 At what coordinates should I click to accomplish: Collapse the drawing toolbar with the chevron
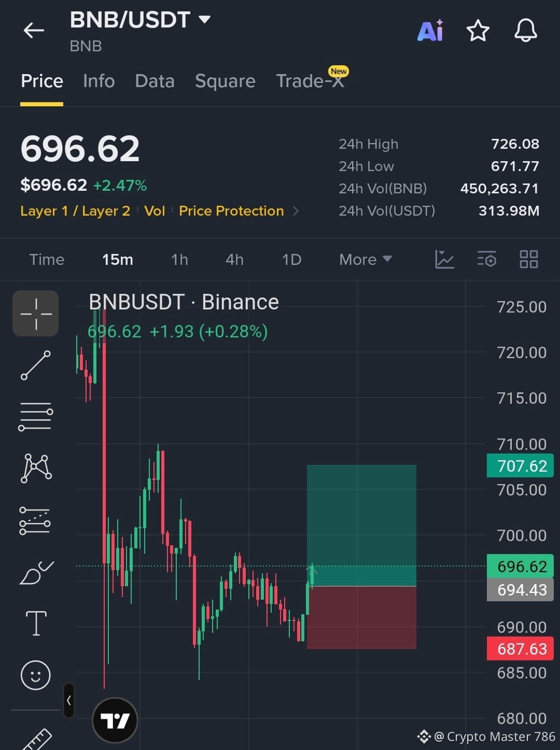69,700
